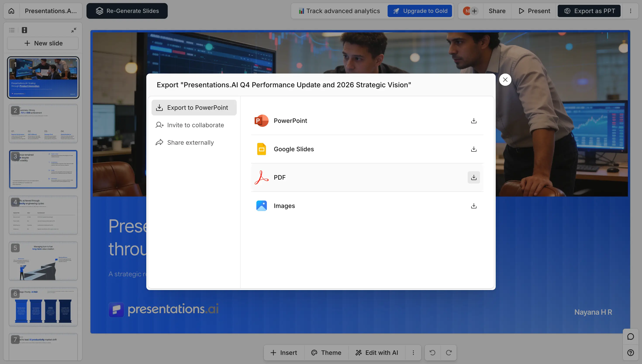
Task: Add a New slide
Action: (43, 43)
